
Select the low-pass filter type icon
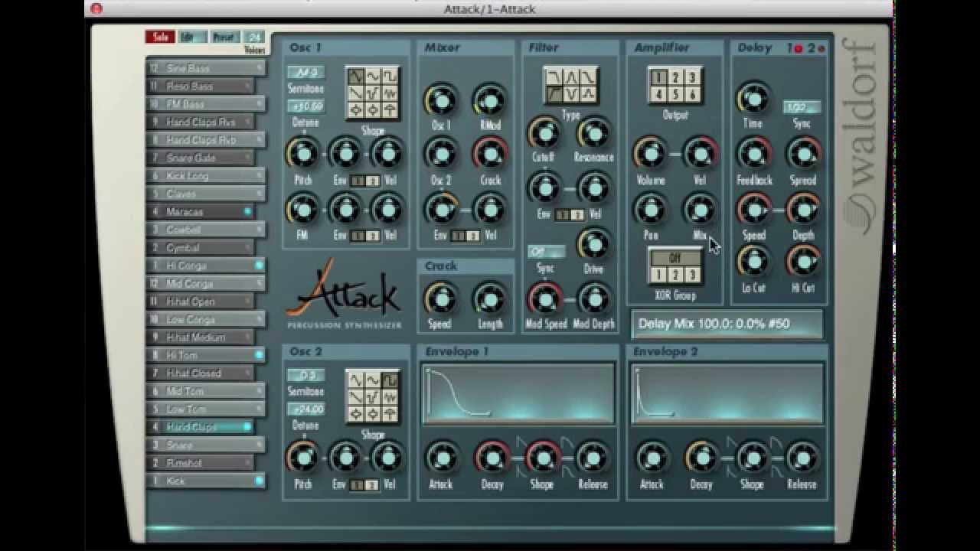pos(554,77)
